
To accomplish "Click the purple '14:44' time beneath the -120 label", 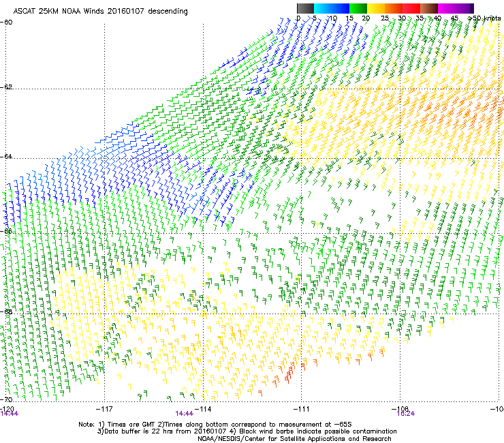I will pyautogui.click(x=10, y=414).
